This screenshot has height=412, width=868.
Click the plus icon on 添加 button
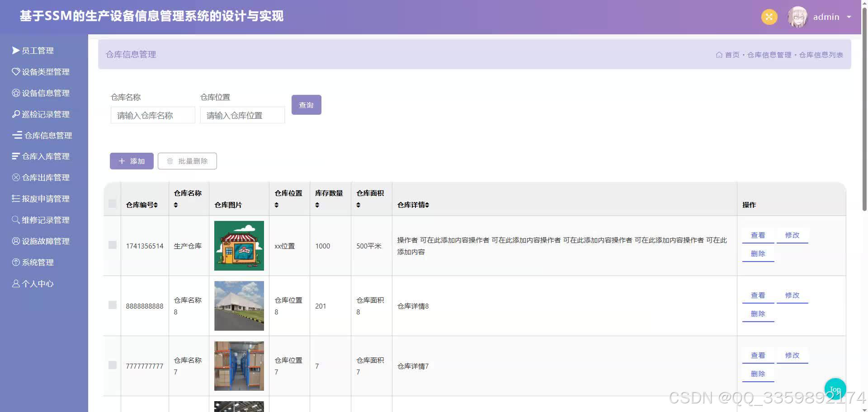[122, 161]
